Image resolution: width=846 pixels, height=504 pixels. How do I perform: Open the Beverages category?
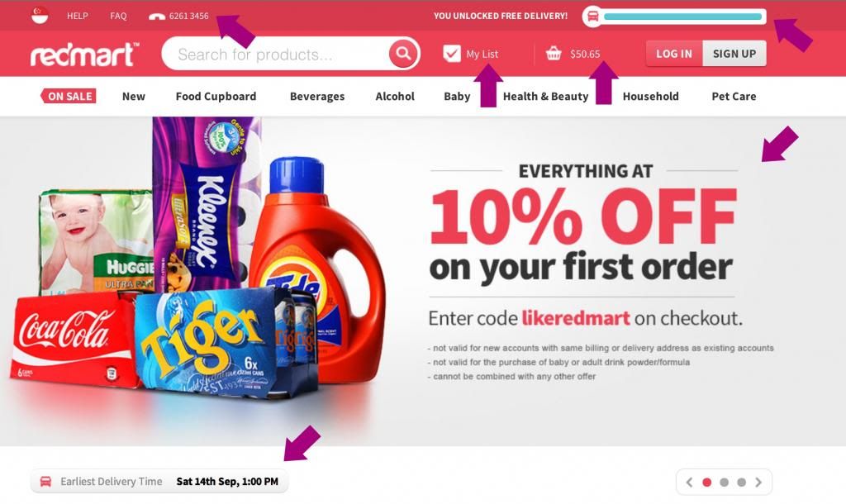click(x=317, y=96)
